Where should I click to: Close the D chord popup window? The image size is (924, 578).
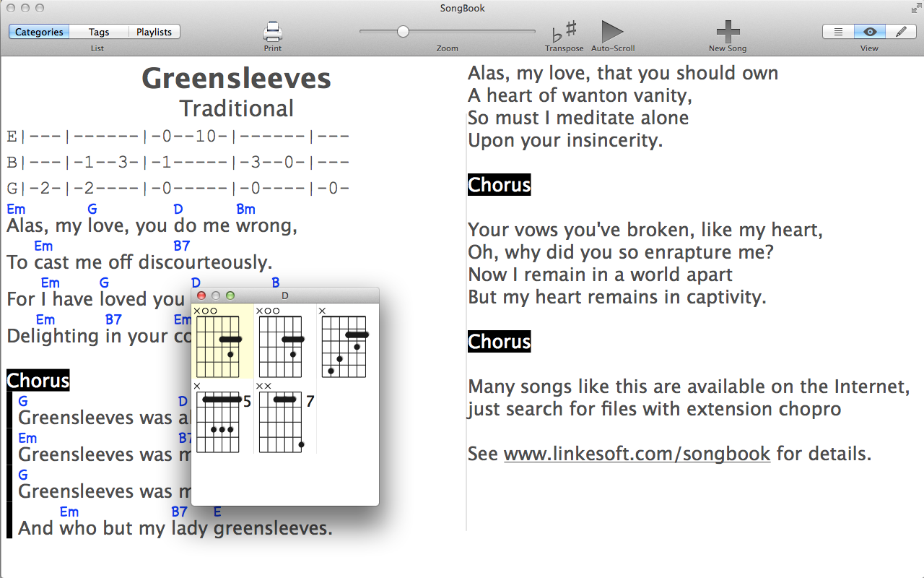click(201, 296)
